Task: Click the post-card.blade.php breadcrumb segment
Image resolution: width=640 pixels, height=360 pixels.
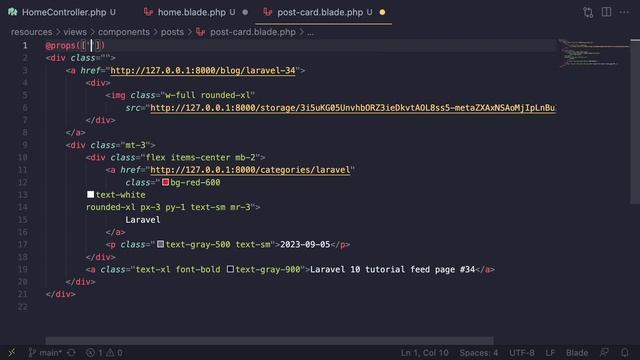Action: tap(253, 32)
